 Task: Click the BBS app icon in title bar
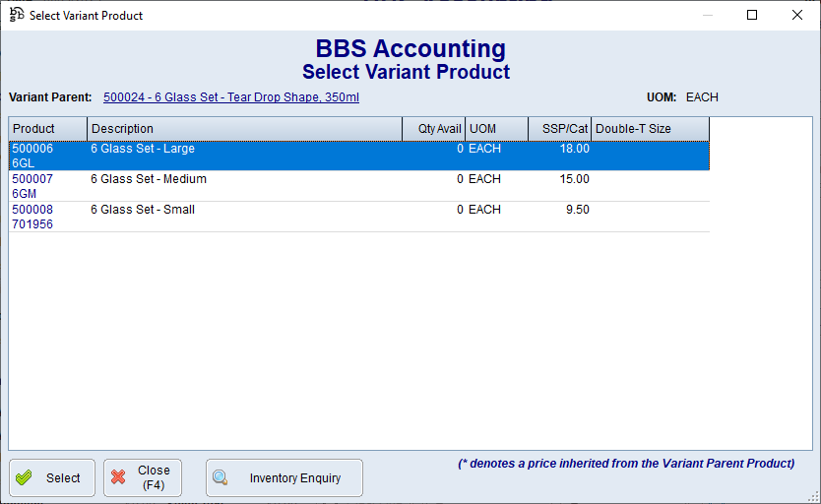click(x=16, y=15)
